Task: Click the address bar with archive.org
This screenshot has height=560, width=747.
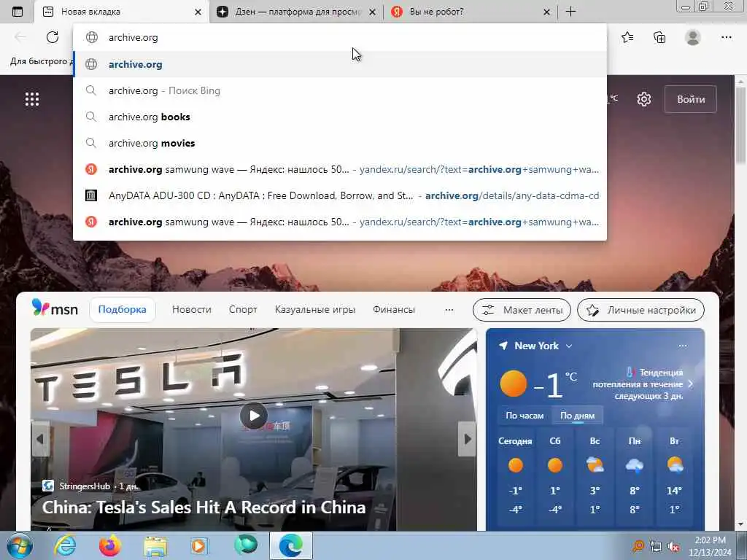Action: [x=340, y=37]
